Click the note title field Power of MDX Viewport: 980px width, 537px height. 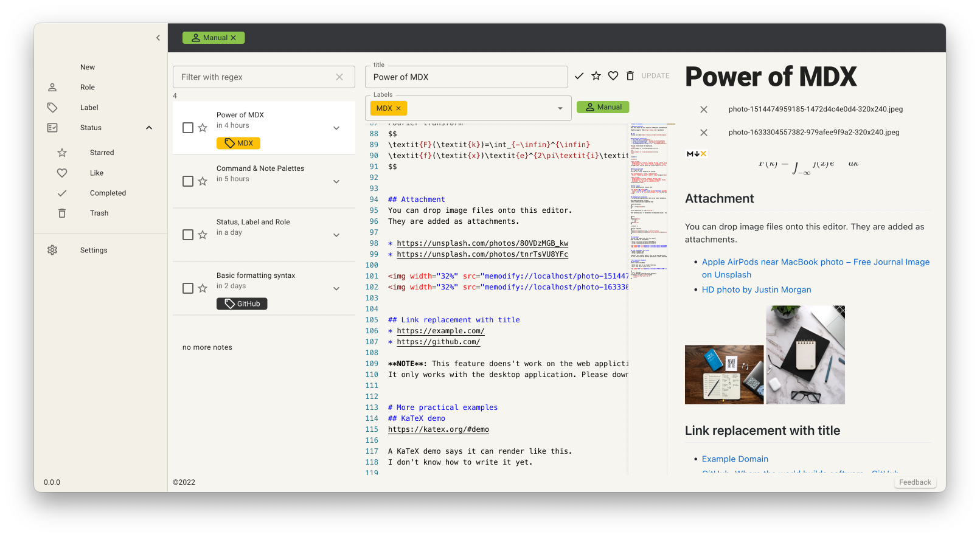pyautogui.click(x=467, y=77)
